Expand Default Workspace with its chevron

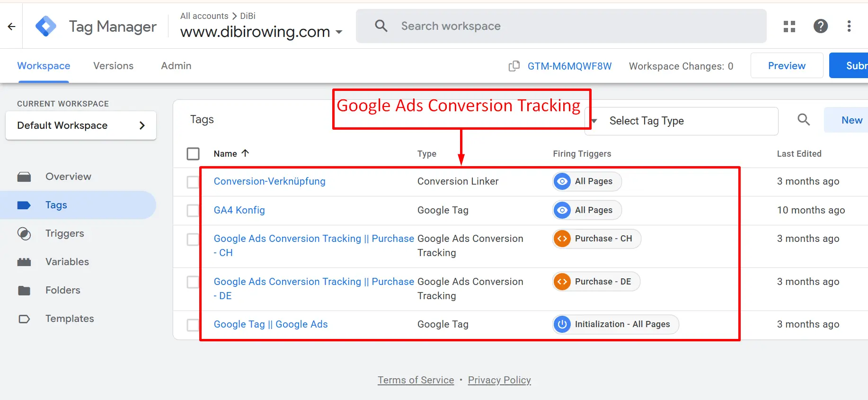[x=142, y=125]
